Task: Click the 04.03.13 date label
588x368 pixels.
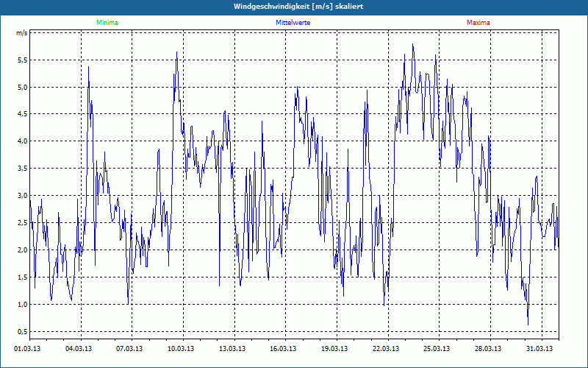Action: [79, 348]
